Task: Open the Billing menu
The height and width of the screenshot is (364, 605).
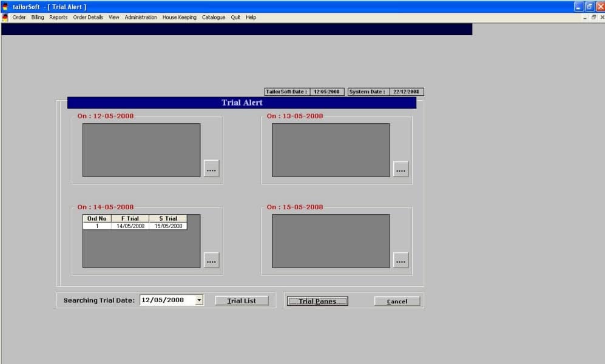Action: pyautogui.click(x=38, y=18)
